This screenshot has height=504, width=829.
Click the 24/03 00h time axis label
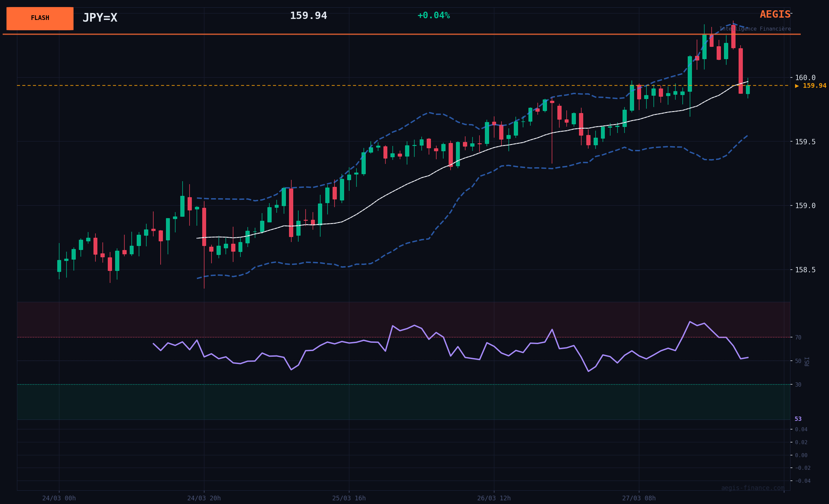[59, 498]
